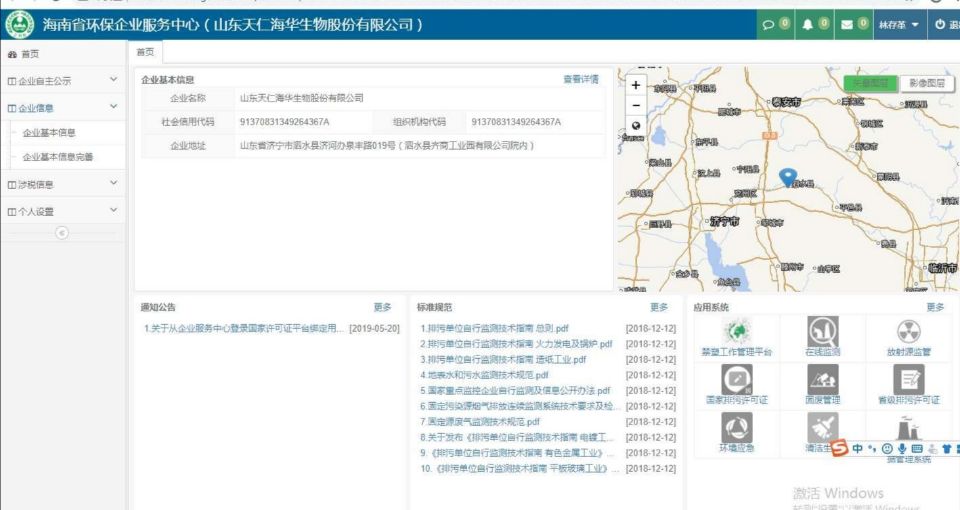This screenshot has height=510, width=960.
Task: Click the Sogou toolbar smiley emoji icon
Action: [887, 449]
